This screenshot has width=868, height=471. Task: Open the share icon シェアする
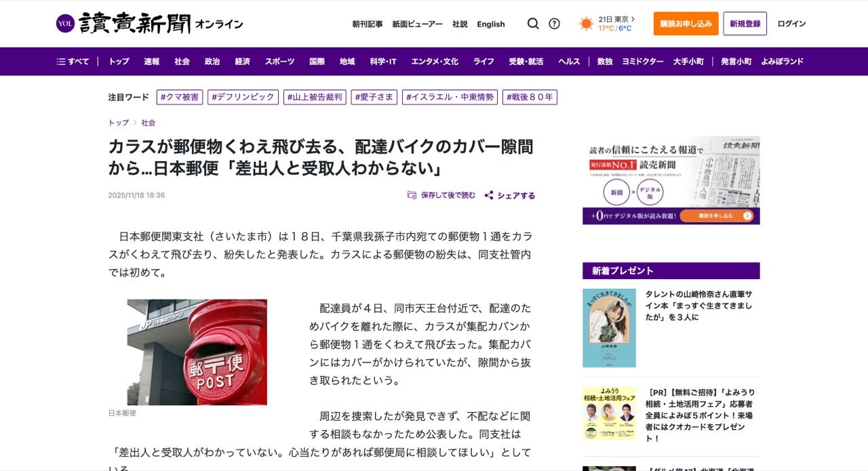(489, 195)
